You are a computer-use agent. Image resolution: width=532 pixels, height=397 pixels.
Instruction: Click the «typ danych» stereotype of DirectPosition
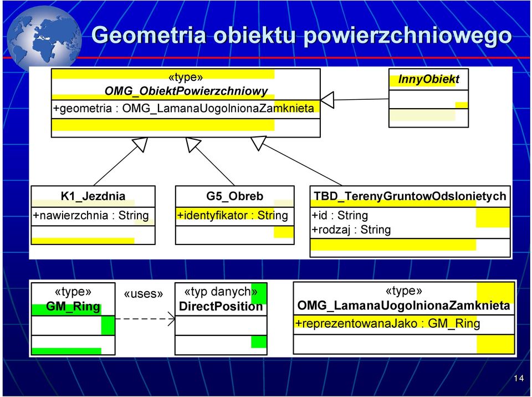point(221,292)
